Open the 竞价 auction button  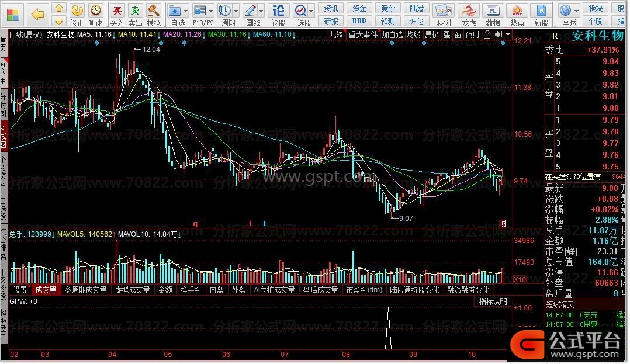pos(388,8)
